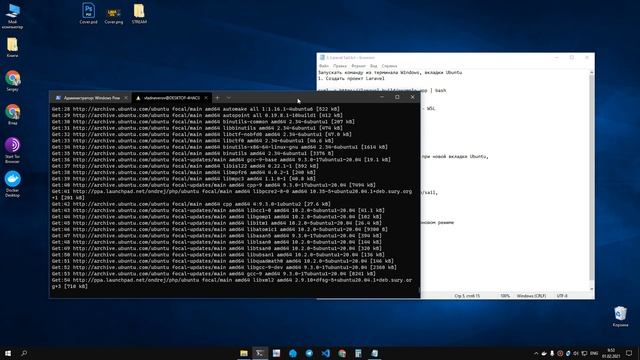
Task: Open the action center notifications icon
Action: (x=629, y=353)
